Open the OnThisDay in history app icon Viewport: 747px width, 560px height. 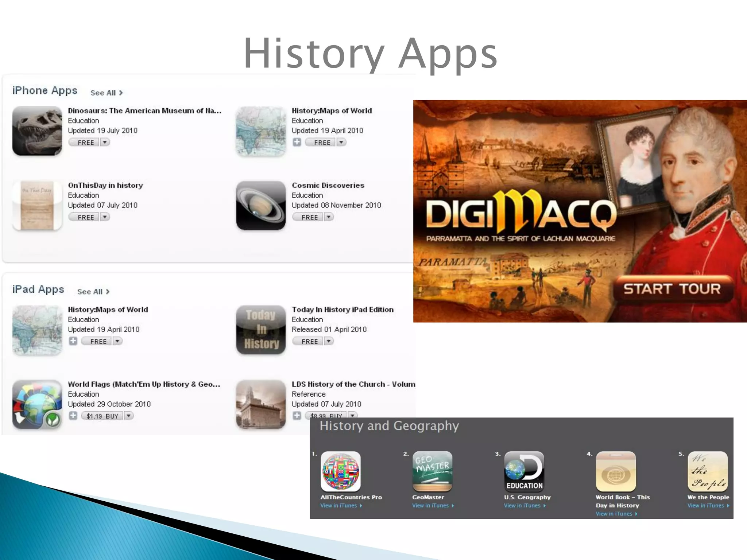tap(37, 206)
